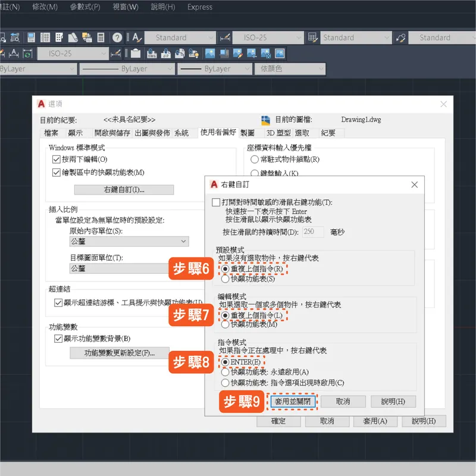Toggle 顯示功能變數背景(B) checkbox
476x476 pixels.
(58, 339)
